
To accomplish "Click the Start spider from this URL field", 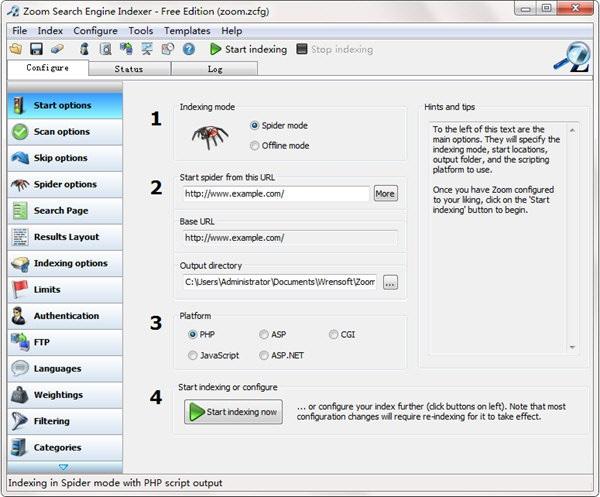I will pos(276,194).
